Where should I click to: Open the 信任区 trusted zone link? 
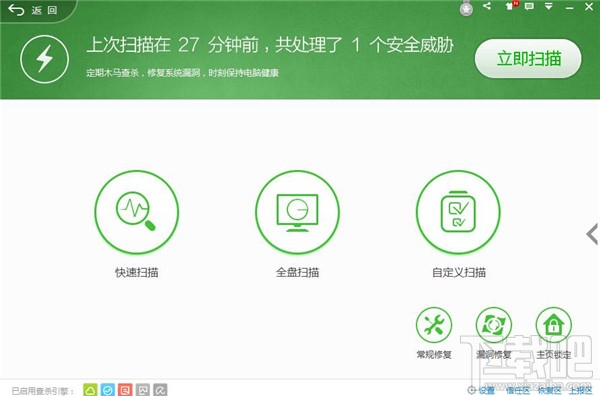[x=518, y=390]
